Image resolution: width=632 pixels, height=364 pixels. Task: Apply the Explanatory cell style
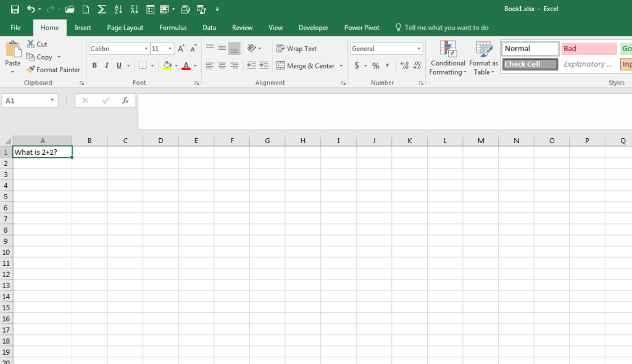tap(589, 64)
